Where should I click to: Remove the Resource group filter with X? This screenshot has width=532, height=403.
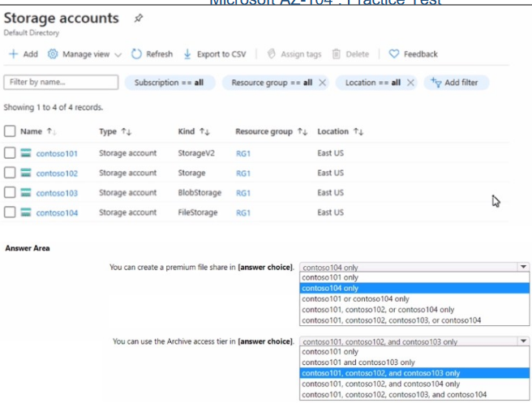(x=323, y=83)
